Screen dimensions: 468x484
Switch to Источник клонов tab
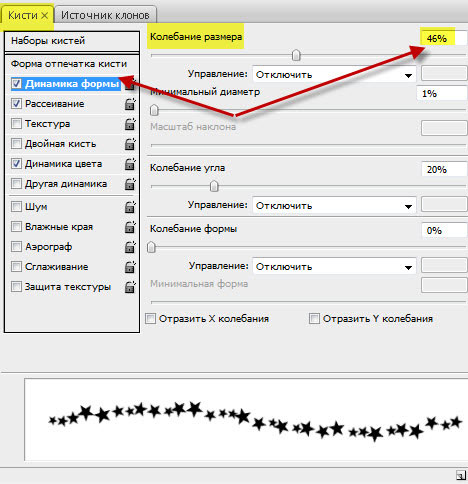(x=105, y=15)
